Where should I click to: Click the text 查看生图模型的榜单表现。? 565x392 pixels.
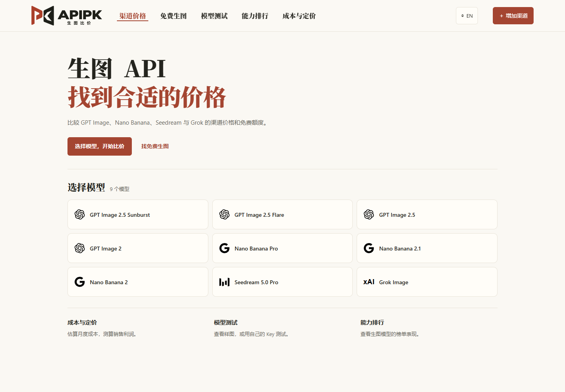tap(390, 334)
